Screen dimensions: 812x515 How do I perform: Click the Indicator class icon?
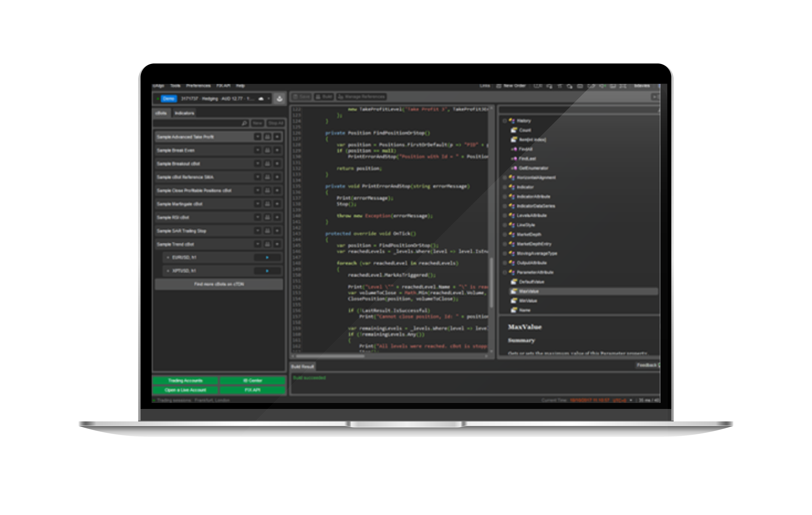512,187
